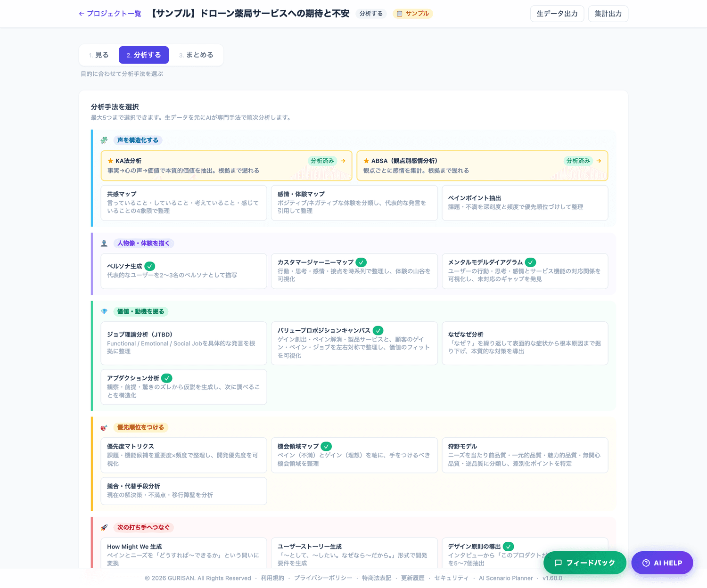Click the person icon next to 人物像・体験を描く
Screen dimensions: 707x588
104,243
